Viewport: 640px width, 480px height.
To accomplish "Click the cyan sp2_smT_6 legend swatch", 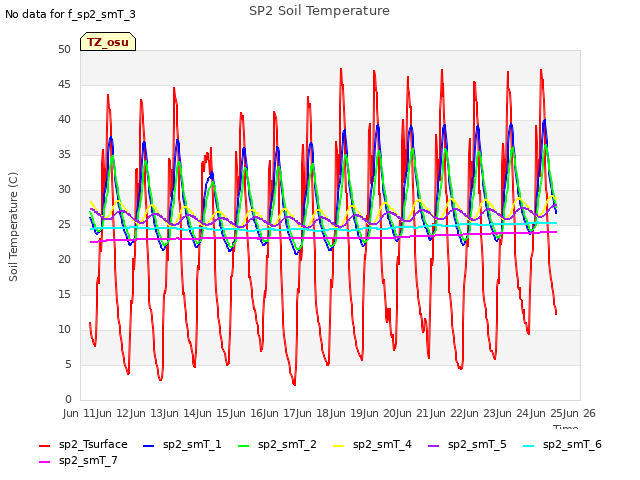I will 529,446.
